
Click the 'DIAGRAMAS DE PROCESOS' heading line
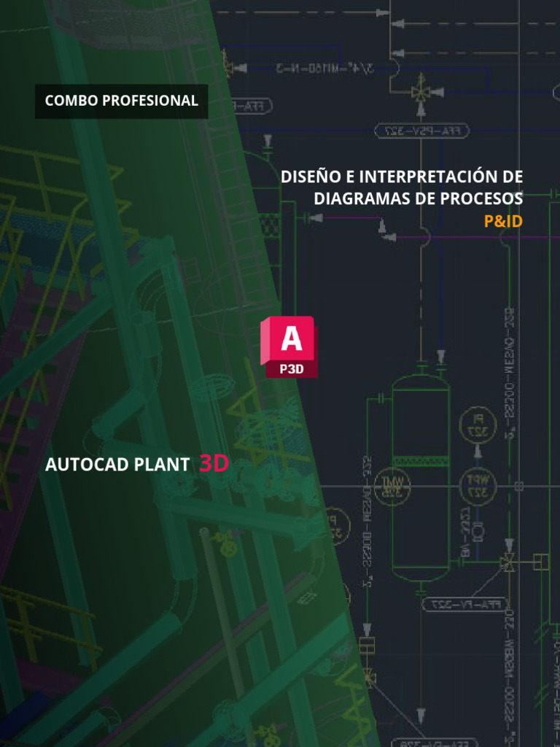(x=418, y=199)
